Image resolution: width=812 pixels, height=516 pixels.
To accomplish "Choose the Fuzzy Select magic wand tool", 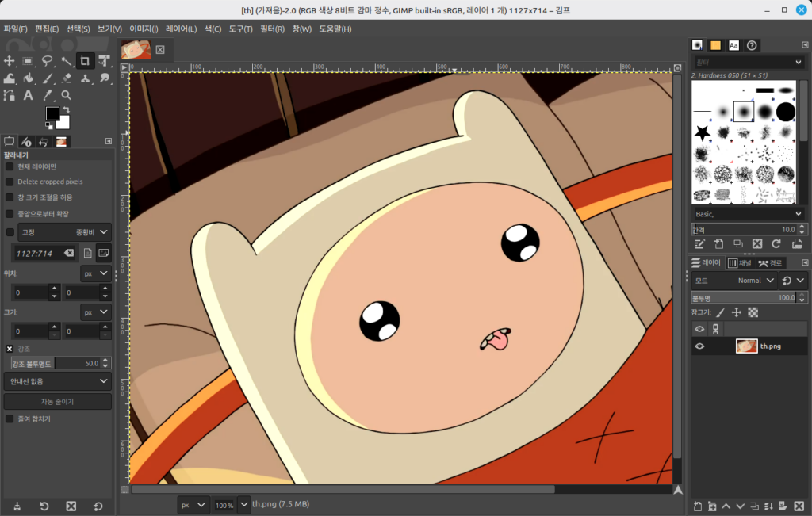I will (x=67, y=61).
